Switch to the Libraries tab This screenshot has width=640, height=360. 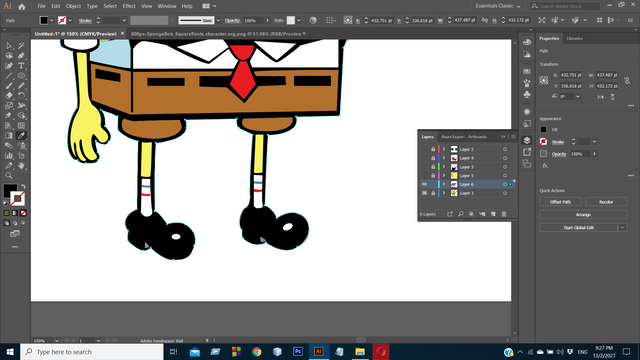pyautogui.click(x=575, y=38)
